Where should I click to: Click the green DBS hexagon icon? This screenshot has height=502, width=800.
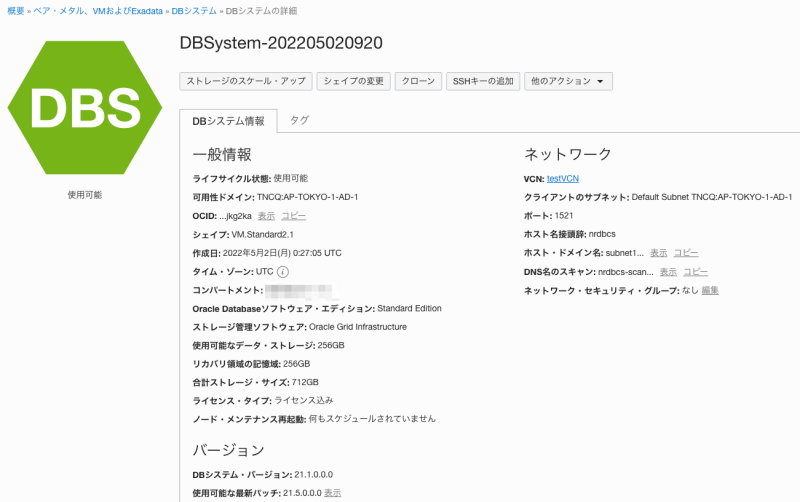coord(85,108)
